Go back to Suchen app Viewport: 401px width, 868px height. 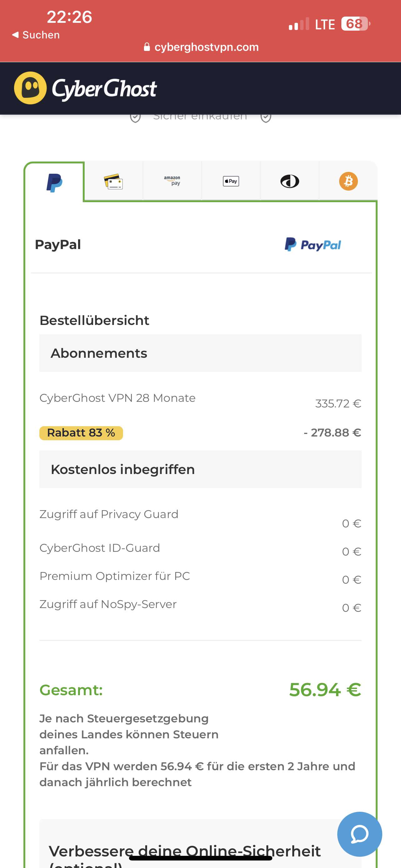coord(36,35)
